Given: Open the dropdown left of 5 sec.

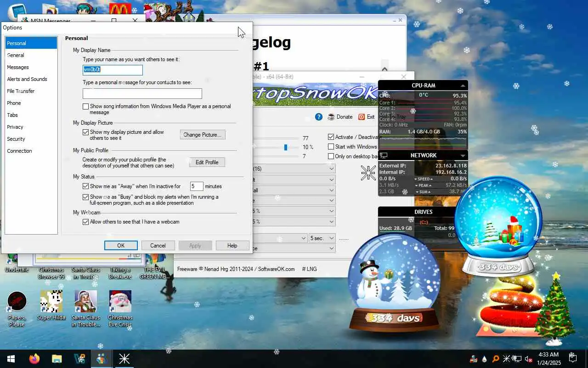Looking at the screenshot, I should (x=279, y=238).
